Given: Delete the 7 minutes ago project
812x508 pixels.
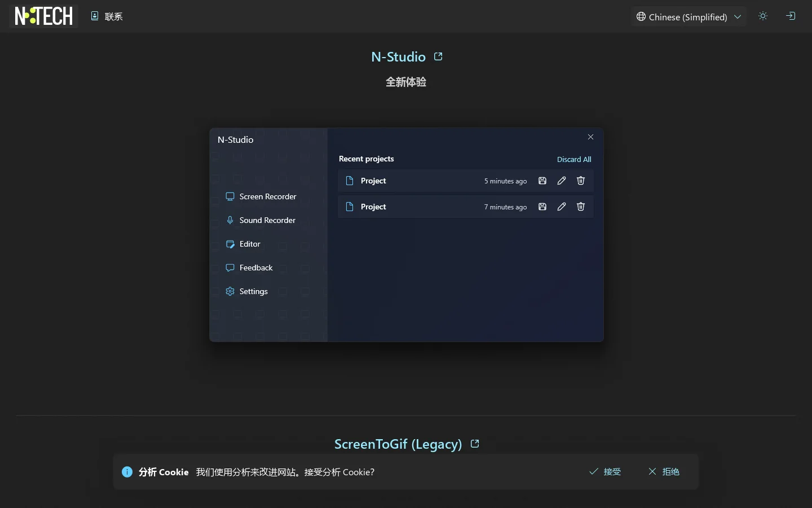Looking at the screenshot, I should (581, 207).
